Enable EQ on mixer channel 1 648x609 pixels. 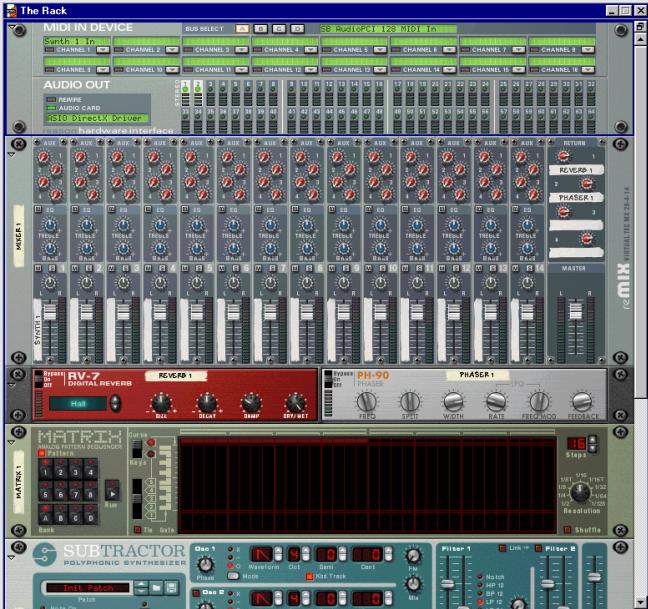click(38, 209)
